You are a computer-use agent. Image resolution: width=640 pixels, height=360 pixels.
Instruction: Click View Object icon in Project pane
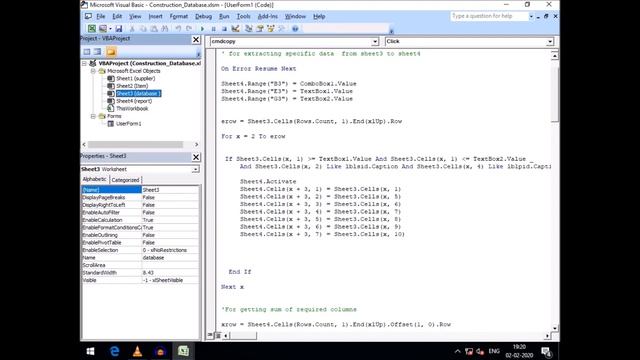[98, 52]
